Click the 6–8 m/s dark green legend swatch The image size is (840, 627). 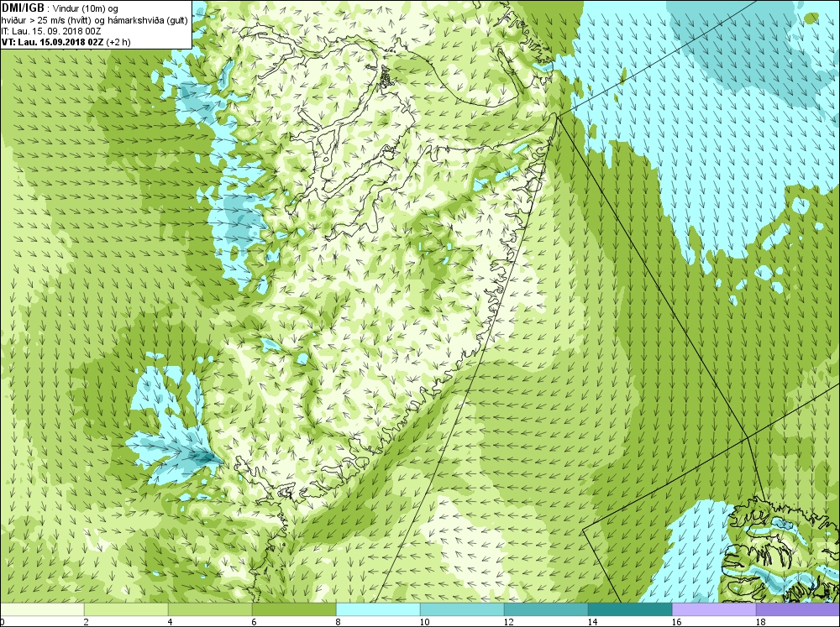tap(294, 609)
